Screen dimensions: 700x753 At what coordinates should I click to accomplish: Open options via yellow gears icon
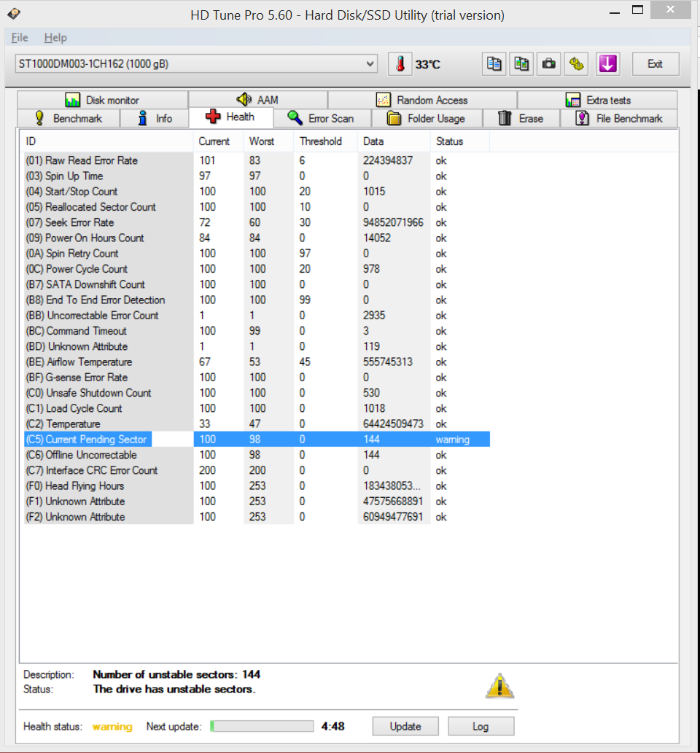[576, 64]
